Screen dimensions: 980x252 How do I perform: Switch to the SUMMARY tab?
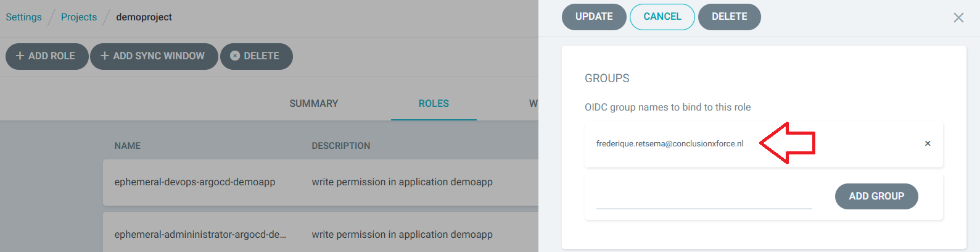tap(313, 104)
